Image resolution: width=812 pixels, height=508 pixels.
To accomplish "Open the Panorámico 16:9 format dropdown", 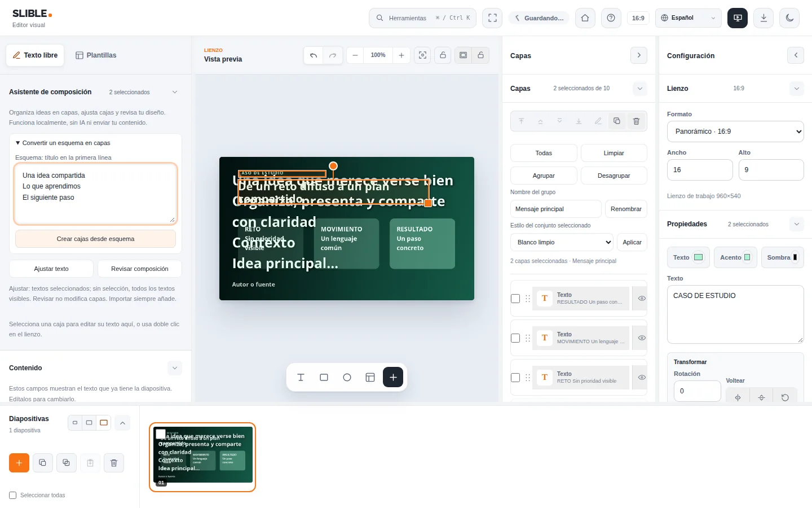I will pos(735,132).
